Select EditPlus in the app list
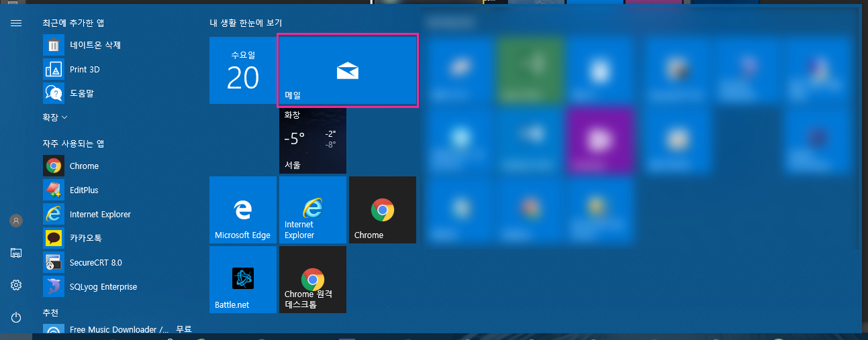Screen dimensions: 868x340 coord(84,190)
